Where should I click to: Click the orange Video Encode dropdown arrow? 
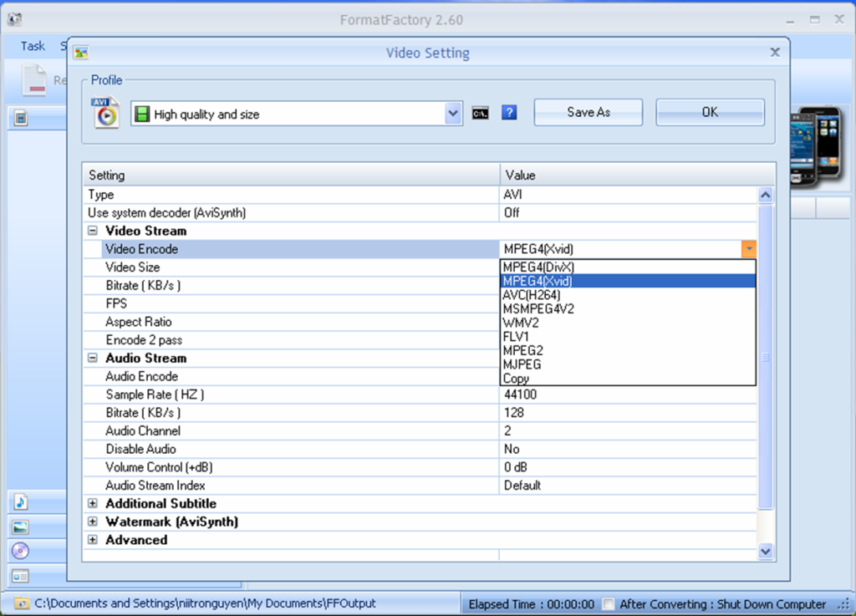(x=749, y=249)
